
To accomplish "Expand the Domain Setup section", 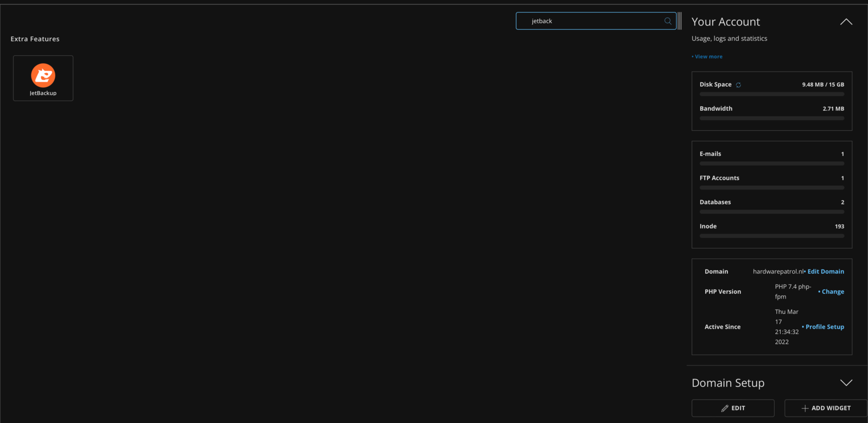I will pos(846,383).
